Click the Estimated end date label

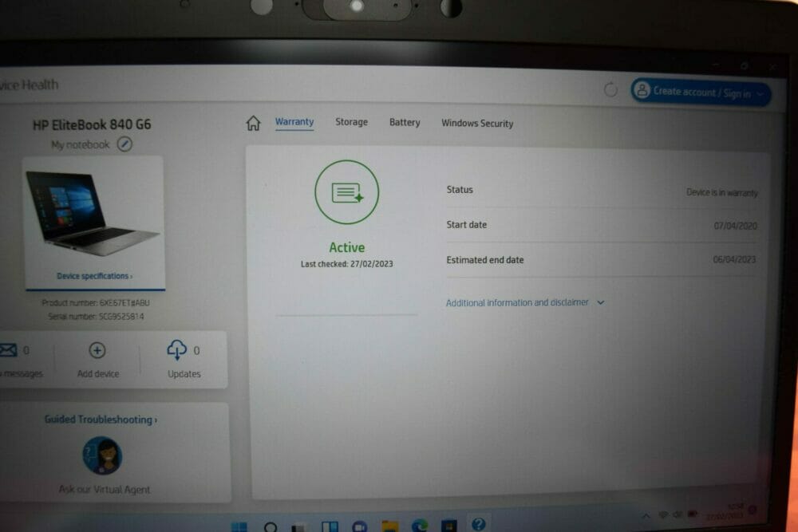pyautogui.click(x=485, y=260)
